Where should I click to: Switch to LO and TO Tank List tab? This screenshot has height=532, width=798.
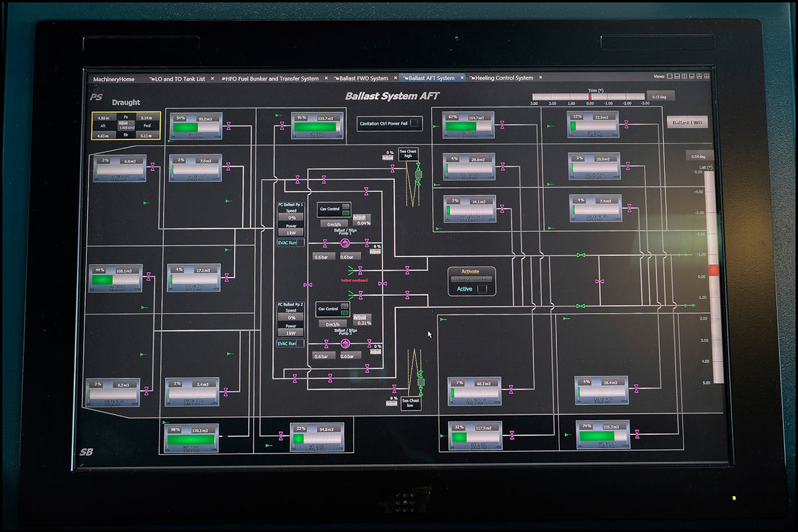coord(180,79)
